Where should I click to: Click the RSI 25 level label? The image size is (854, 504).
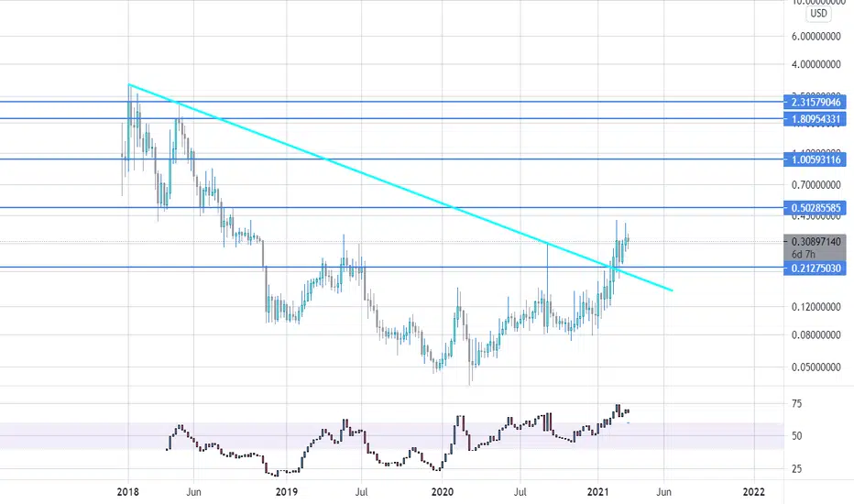point(796,468)
